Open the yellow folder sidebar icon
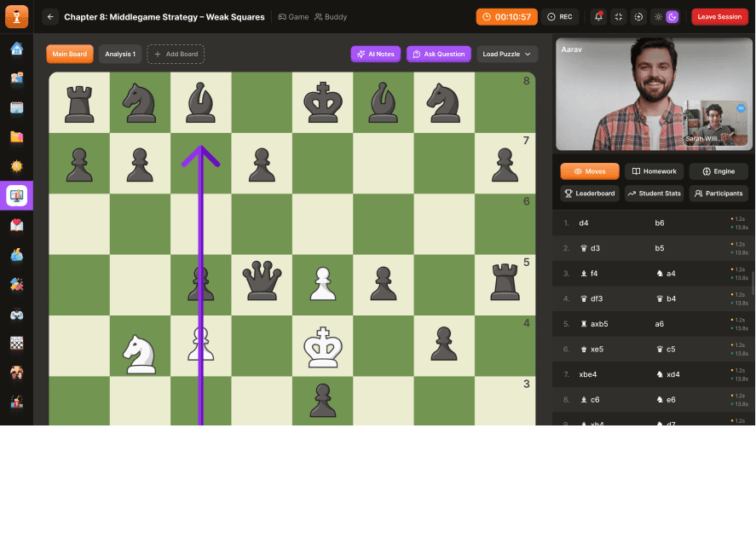Screen dimensions: 756x538 [x=16, y=136]
